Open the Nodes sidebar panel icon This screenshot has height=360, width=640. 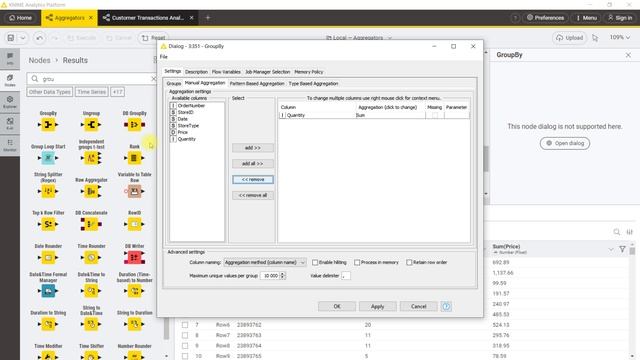(10, 80)
